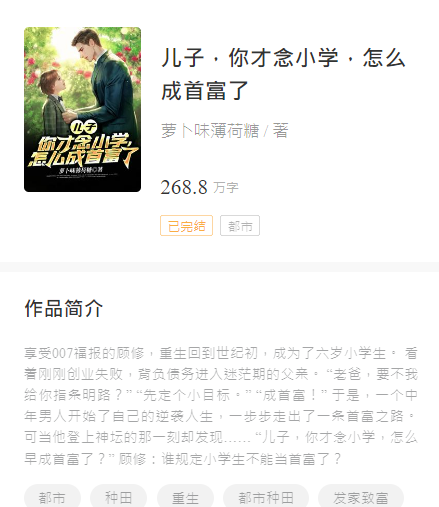Open the book cover thumbnail

[82, 109]
